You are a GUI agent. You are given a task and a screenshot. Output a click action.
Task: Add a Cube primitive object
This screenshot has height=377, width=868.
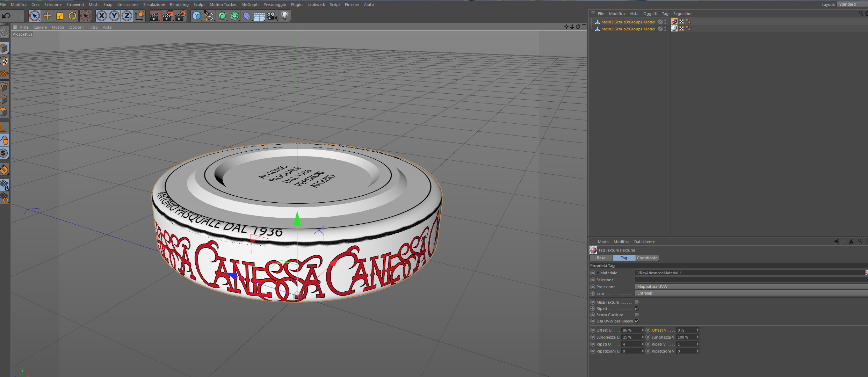click(x=197, y=16)
